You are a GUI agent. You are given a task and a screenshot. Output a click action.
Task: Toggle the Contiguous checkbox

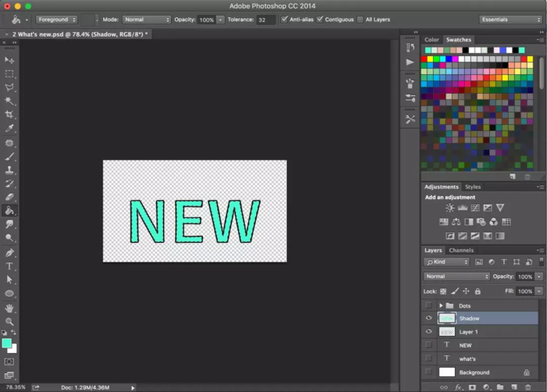pos(320,20)
